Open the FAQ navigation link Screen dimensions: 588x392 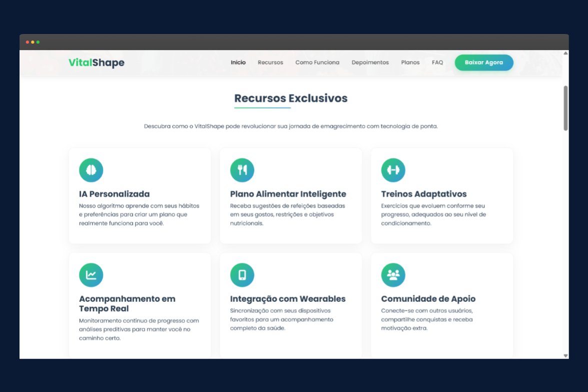pyautogui.click(x=437, y=63)
